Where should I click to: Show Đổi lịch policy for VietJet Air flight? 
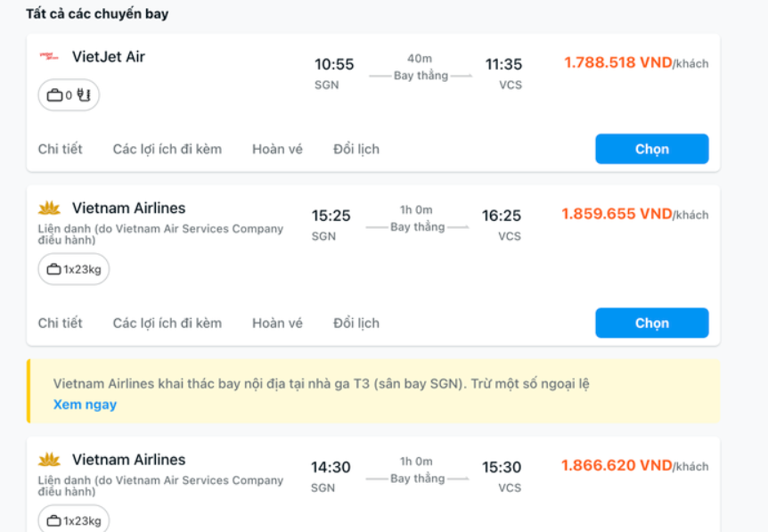356,149
